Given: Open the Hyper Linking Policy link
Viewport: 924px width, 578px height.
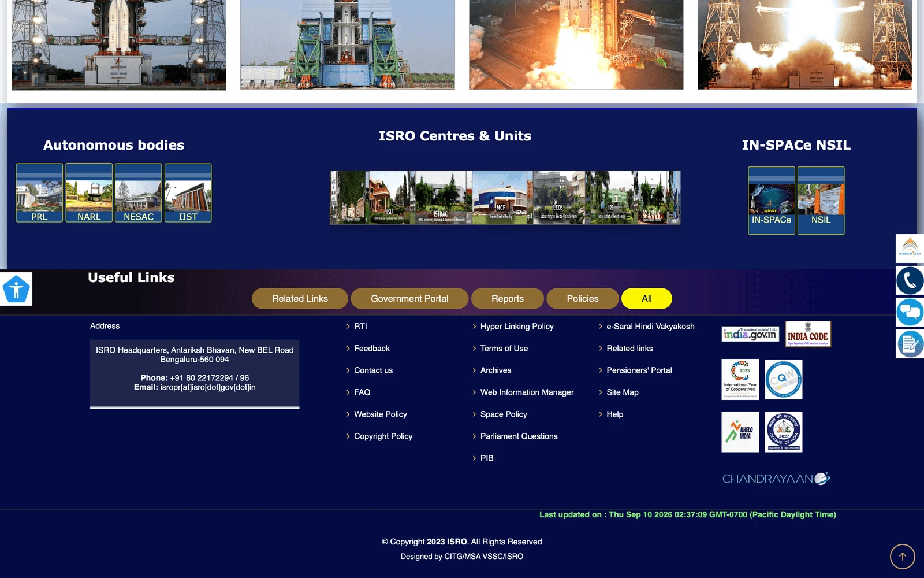Looking at the screenshot, I should coord(517,327).
